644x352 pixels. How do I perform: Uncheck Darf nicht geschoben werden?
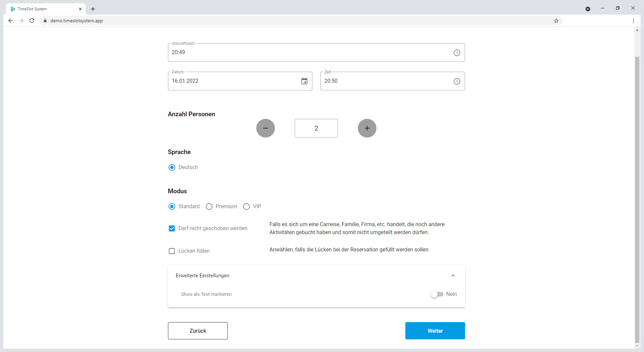coord(172,228)
